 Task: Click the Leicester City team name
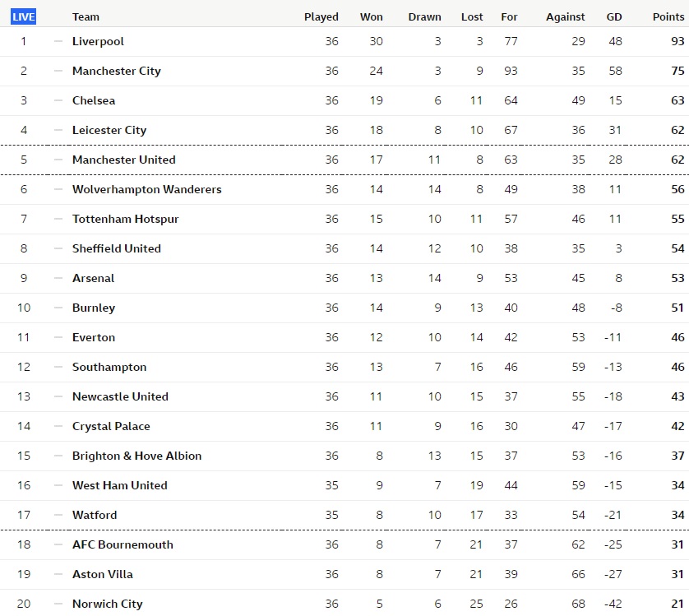(109, 130)
